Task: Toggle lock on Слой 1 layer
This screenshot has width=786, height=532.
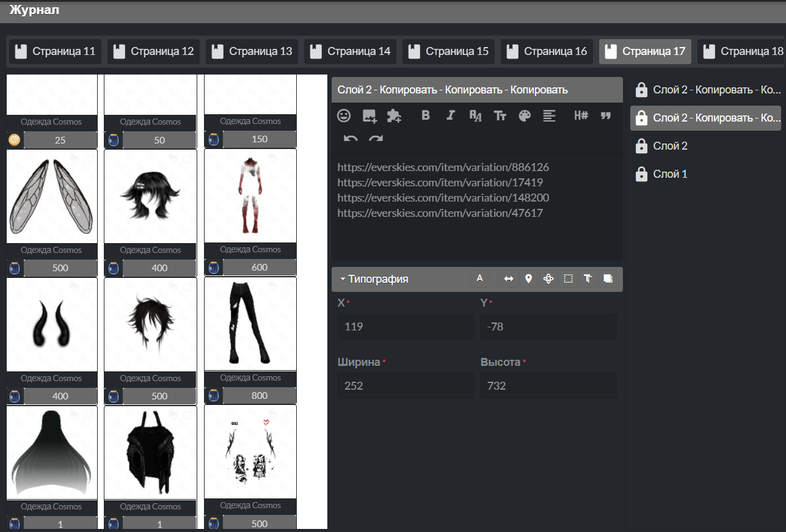Action: (641, 175)
